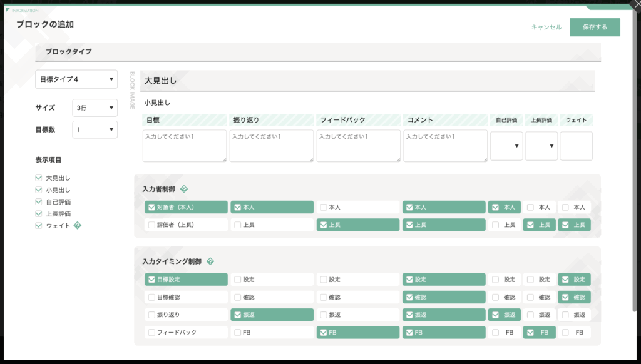Expand the サイズ dropdown showing 3行
This screenshot has height=364, width=641.
[x=95, y=108]
